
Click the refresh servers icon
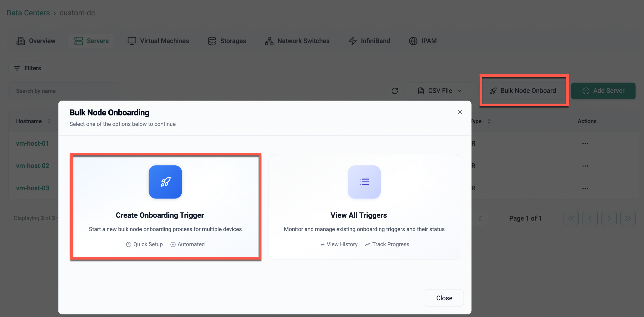(395, 91)
